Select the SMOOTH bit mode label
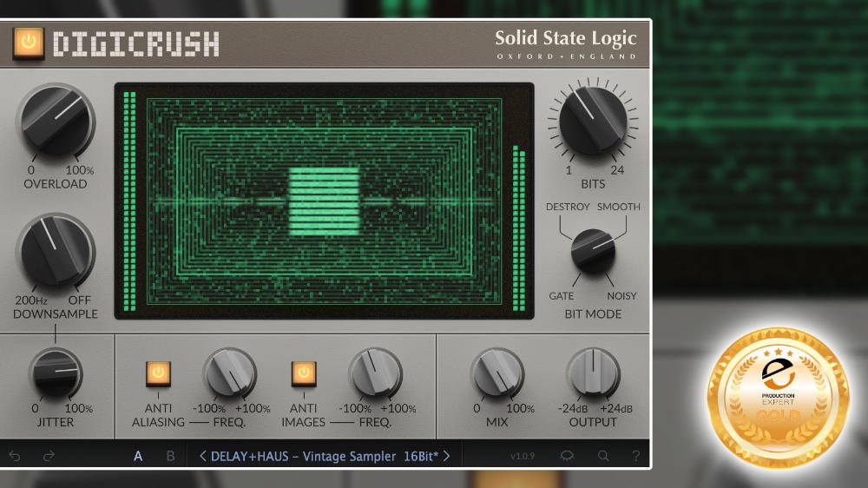868x488 pixels. (x=618, y=207)
